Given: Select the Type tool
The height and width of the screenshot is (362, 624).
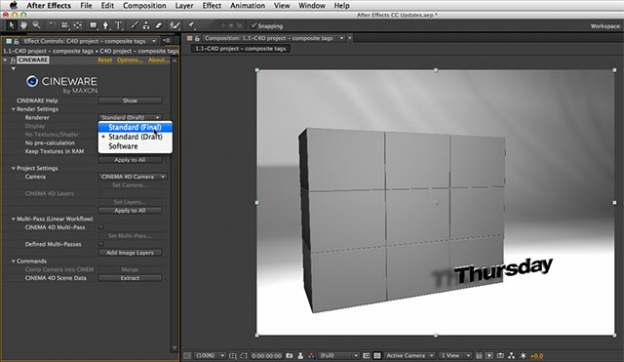Looking at the screenshot, I should [x=119, y=25].
